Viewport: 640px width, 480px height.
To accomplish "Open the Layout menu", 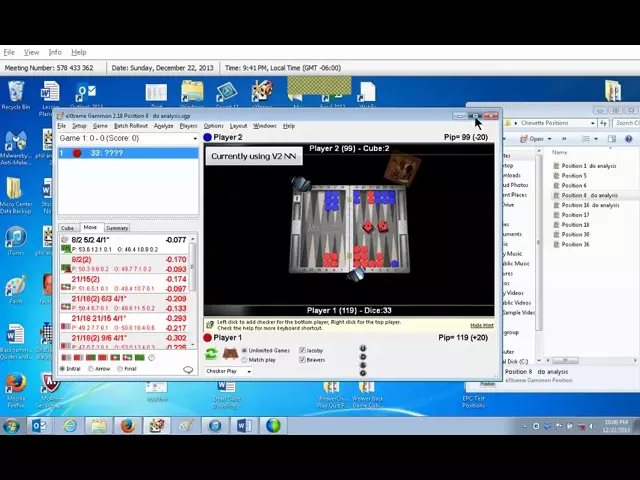I will 238,126.
